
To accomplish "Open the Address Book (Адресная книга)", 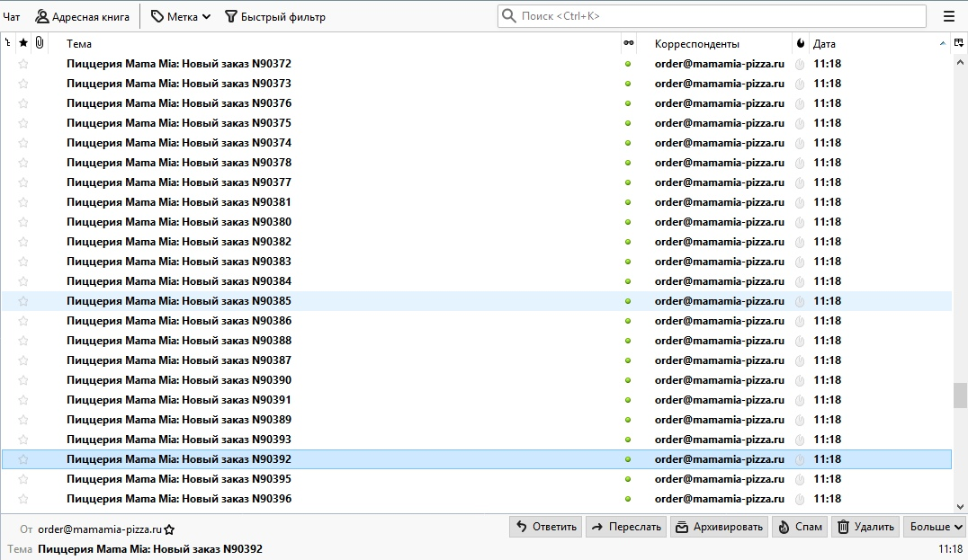I will (82, 17).
